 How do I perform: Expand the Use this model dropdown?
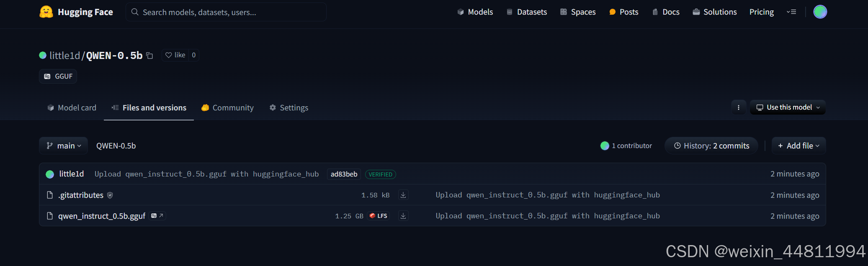click(x=788, y=107)
